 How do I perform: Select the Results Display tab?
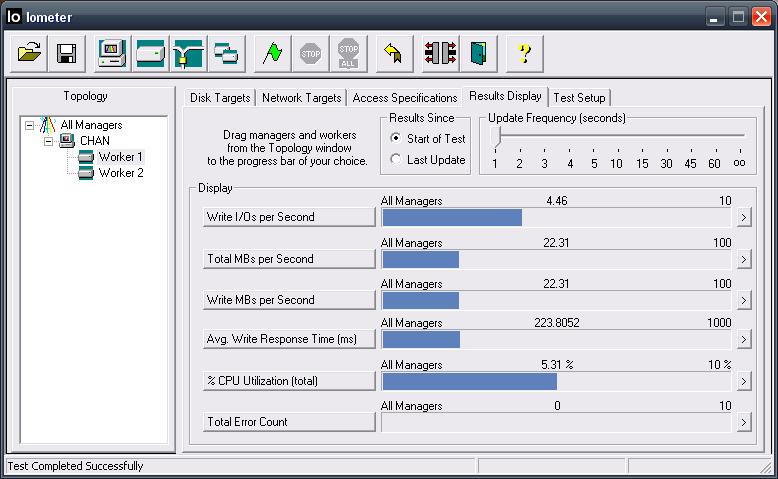coord(505,96)
